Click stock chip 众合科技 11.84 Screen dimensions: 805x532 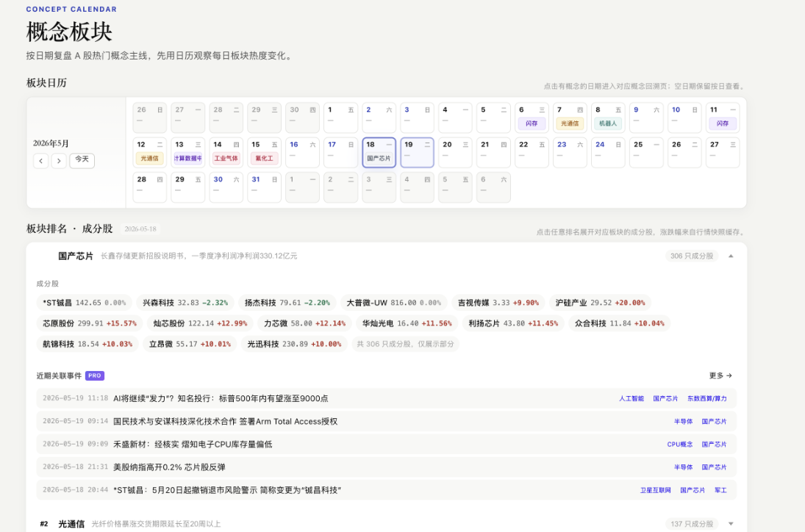pyautogui.click(x=620, y=323)
